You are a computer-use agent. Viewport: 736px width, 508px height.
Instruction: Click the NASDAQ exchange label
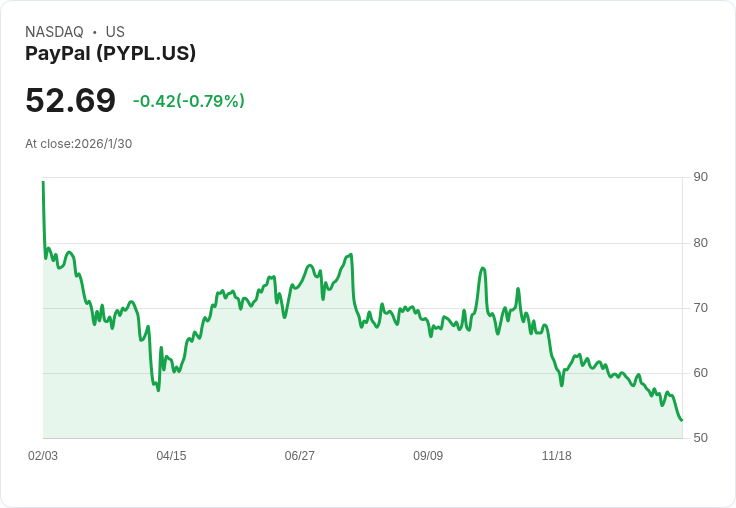pos(54,32)
